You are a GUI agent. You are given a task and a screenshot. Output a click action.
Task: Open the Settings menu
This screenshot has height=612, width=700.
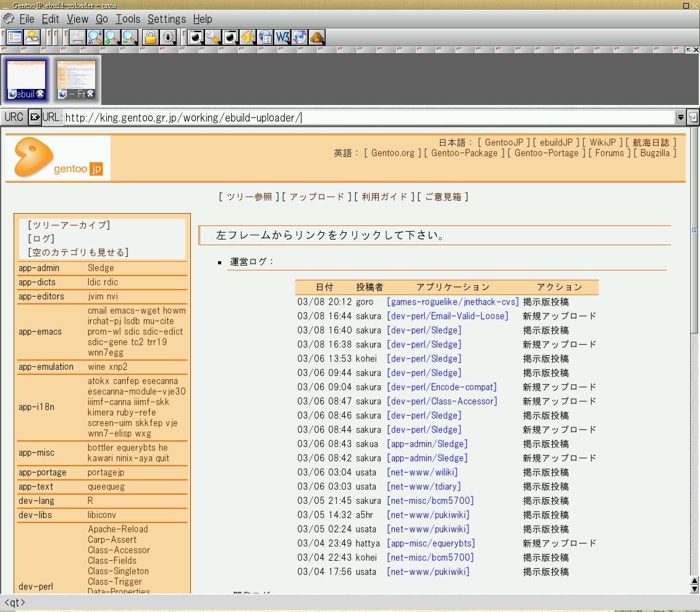pyautogui.click(x=167, y=19)
